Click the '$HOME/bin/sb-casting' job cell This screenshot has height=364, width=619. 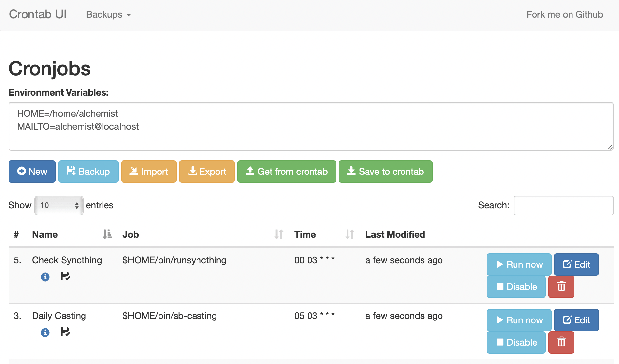coord(170,316)
